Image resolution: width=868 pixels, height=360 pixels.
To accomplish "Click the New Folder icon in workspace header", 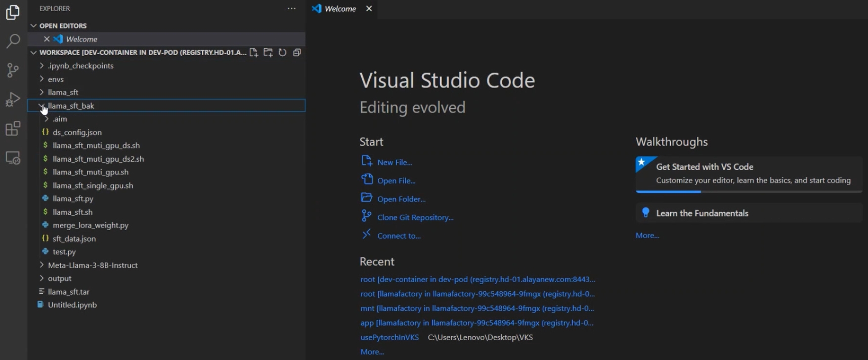I will pos(268,53).
